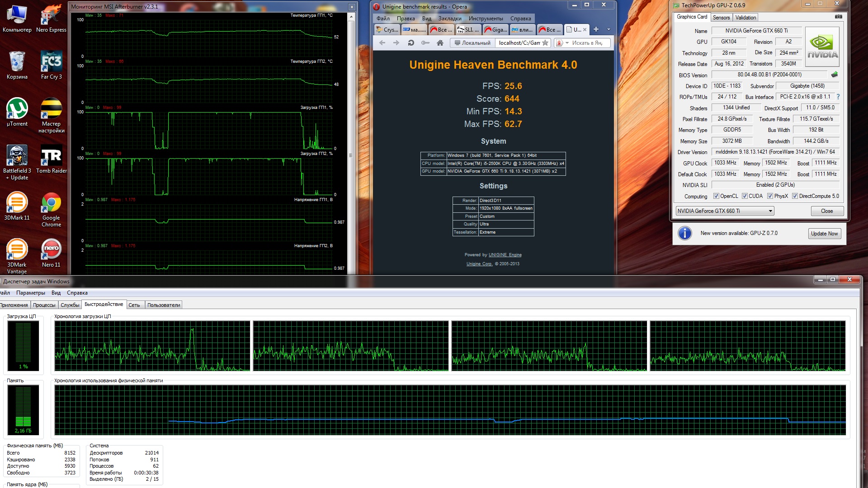The image size is (868, 488).
Task: Toggle the OpenCL checkbox
Action: (x=716, y=196)
